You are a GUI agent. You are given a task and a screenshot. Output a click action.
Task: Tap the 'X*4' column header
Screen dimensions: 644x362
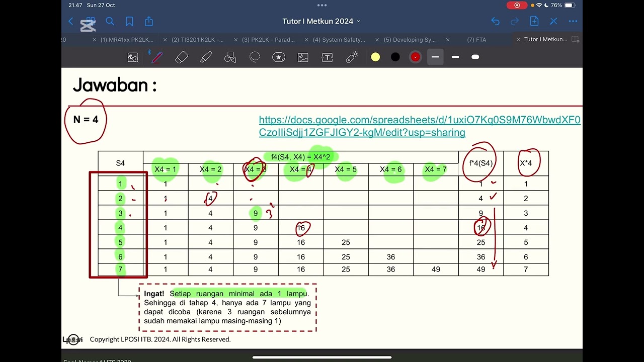526,163
